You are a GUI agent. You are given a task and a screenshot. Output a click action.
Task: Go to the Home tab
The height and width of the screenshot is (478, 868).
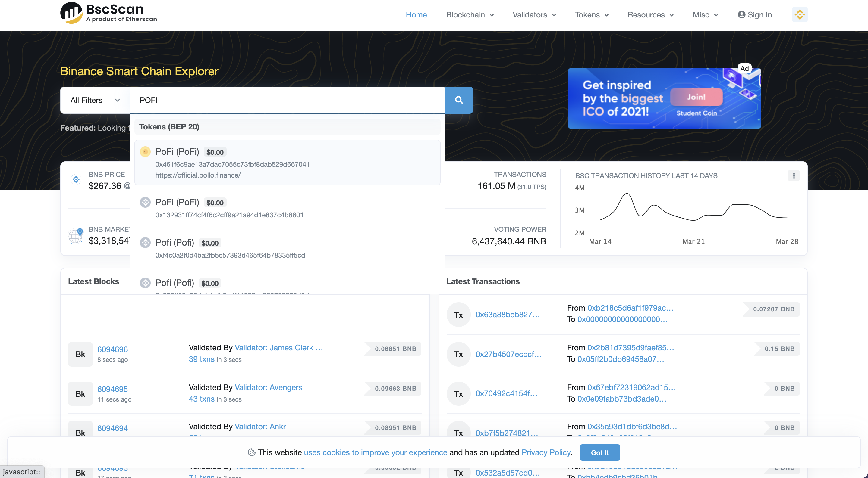click(x=416, y=15)
